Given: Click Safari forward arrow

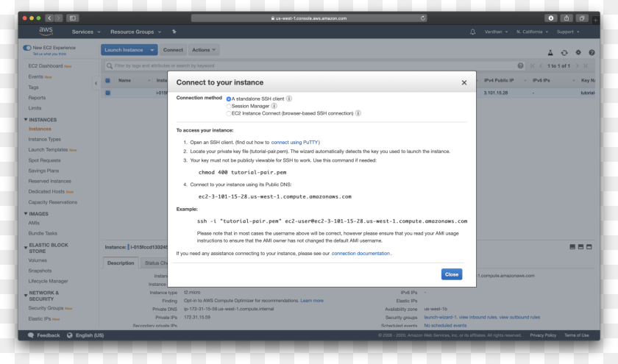Looking at the screenshot, I should (58, 18).
